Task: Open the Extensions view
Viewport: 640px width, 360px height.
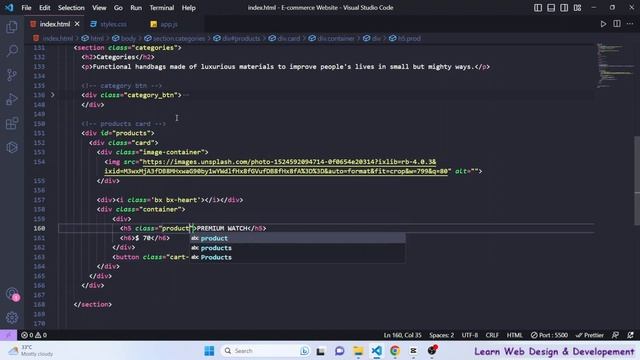Action: click(x=12, y=123)
